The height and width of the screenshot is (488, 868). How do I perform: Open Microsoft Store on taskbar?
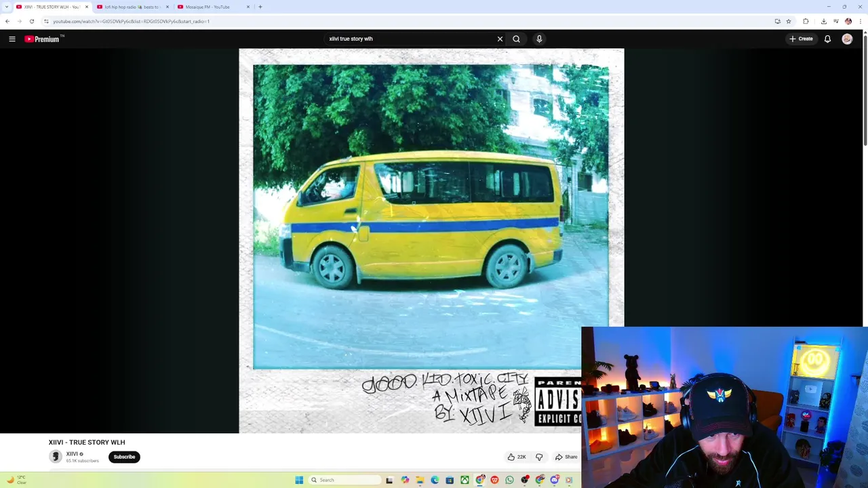click(450, 480)
